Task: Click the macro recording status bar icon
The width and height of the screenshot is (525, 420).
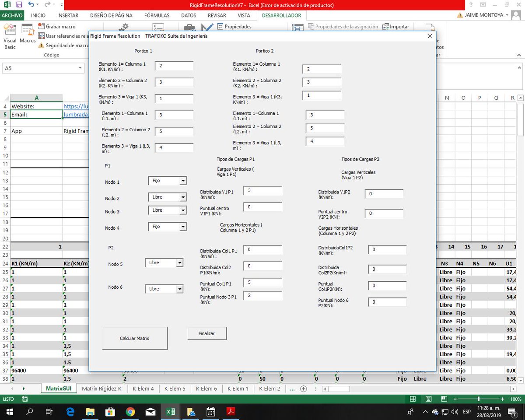Action: click(x=25, y=399)
